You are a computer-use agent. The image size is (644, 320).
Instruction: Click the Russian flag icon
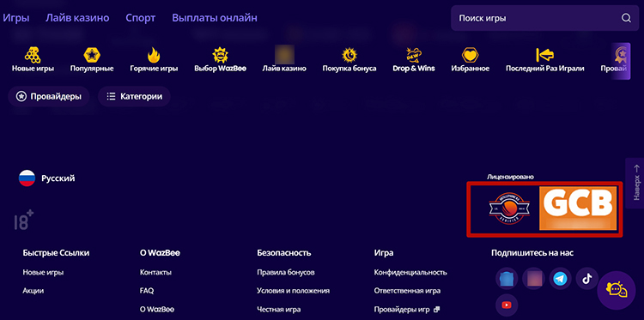27,178
